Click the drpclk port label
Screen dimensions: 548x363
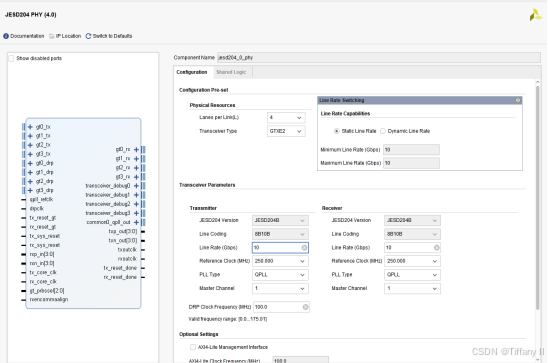click(37, 209)
